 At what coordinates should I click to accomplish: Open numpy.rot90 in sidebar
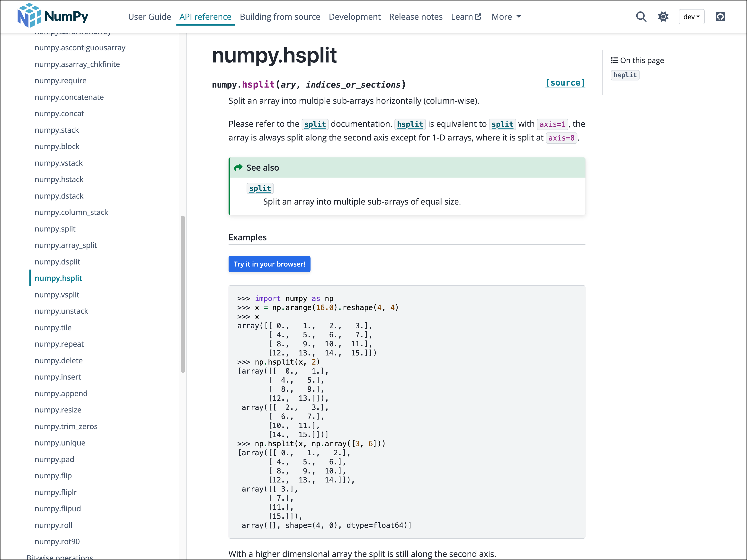click(x=57, y=542)
